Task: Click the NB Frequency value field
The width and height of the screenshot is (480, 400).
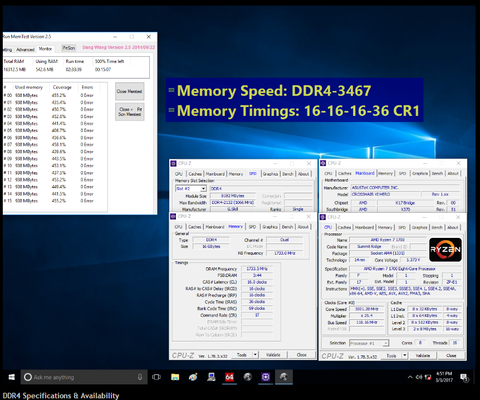Action: pos(285,253)
